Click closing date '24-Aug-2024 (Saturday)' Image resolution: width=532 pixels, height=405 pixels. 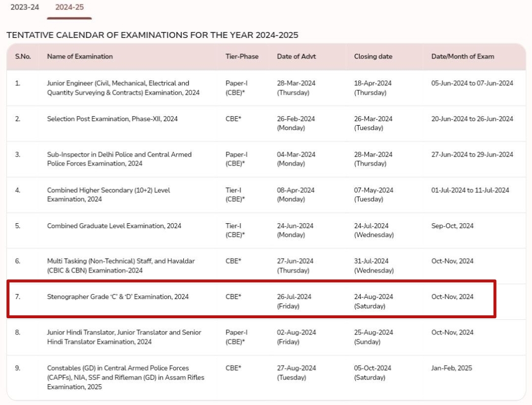point(373,302)
